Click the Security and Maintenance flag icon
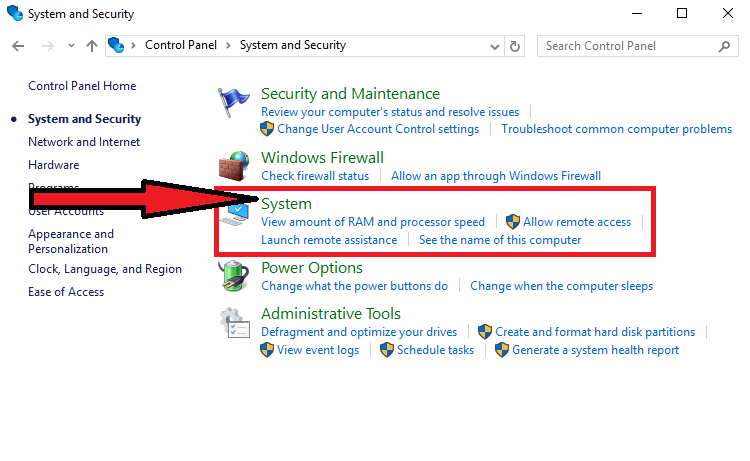 tap(234, 103)
